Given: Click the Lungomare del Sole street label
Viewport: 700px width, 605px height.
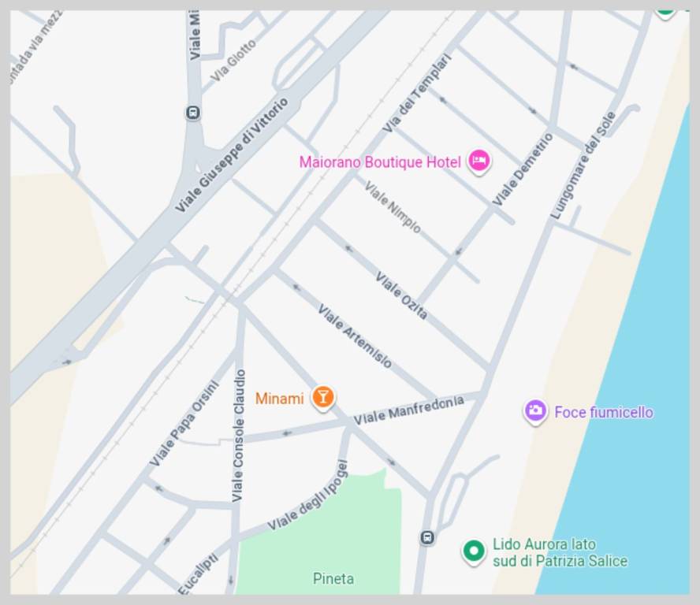Looking at the screenshot, I should click(x=583, y=165).
